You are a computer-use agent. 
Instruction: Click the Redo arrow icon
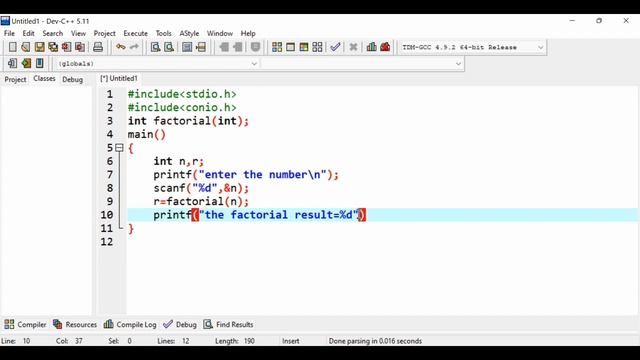[x=134, y=47]
